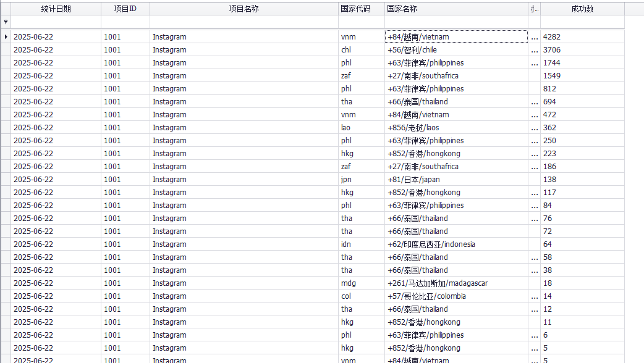Viewport: 644px width, 363px height.
Task: Select the phl code cell in the 6 row
Action: click(x=362, y=335)
